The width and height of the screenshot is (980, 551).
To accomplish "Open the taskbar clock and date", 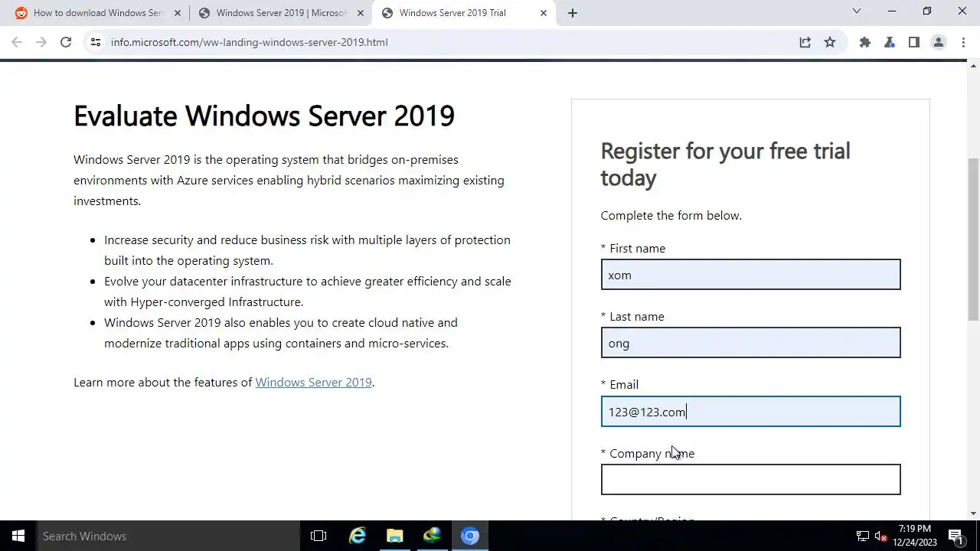I will point(915,536).
